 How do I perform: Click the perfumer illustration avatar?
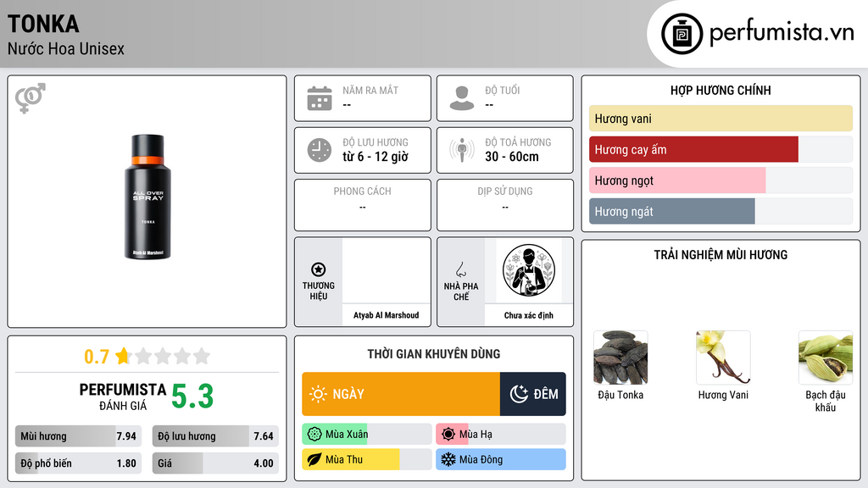tap(529, 271)
